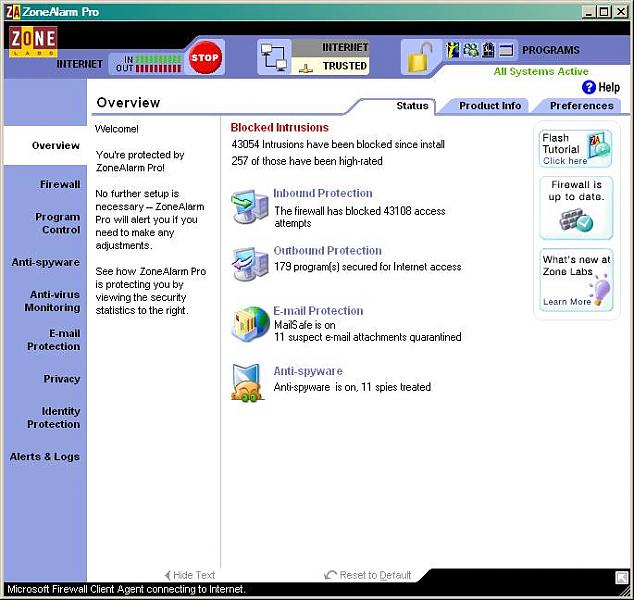Click the PROGRAMS label
Image resolution: width=634 pixels, height=600 pixels.
(551, 50)
